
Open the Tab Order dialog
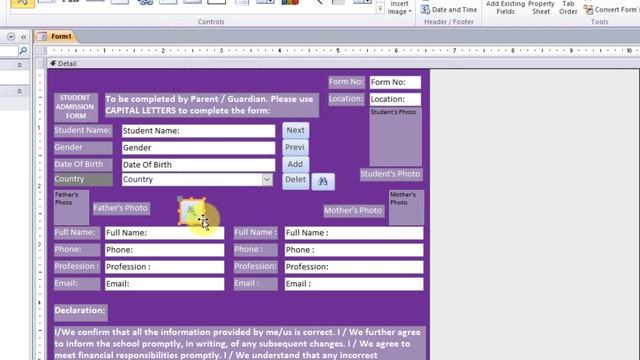[568, 8]
